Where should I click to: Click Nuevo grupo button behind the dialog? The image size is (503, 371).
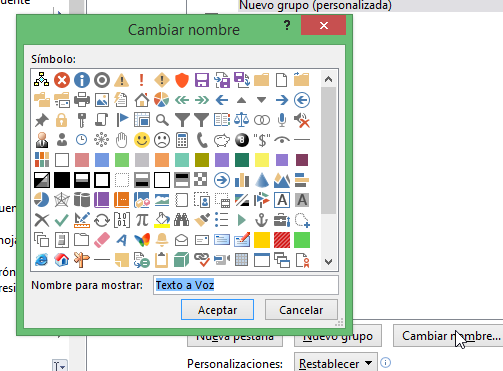pyautogui.click(x=338, y=337)
